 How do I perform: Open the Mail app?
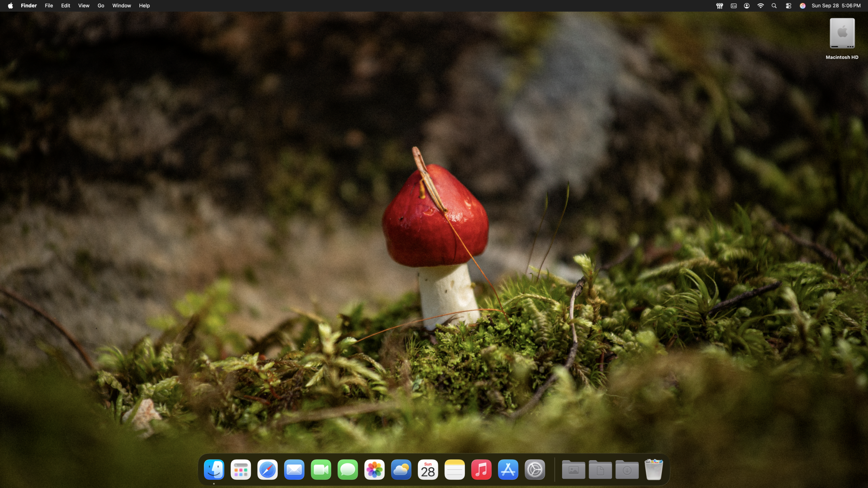click(x=294, y=470)
